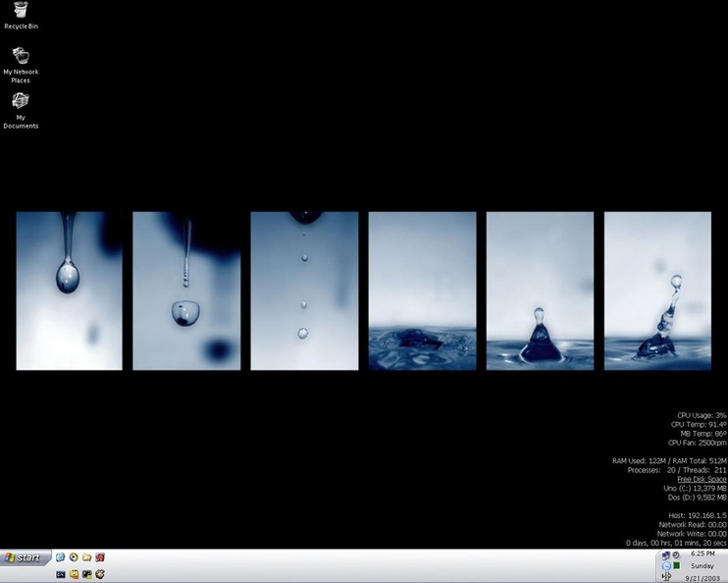The image size is (728, 583).
Task: Click the RAM Used: 122M line
Action: [669, 461]
